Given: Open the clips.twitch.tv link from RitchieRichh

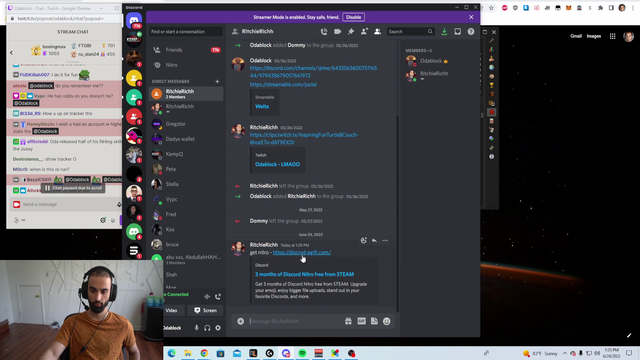Looking at the screenshot, I should point(304,138).
